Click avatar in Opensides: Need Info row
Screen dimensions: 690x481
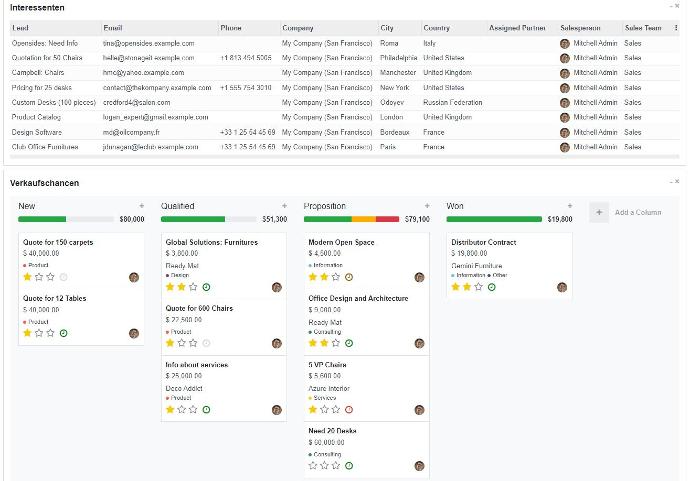(565, 44)
